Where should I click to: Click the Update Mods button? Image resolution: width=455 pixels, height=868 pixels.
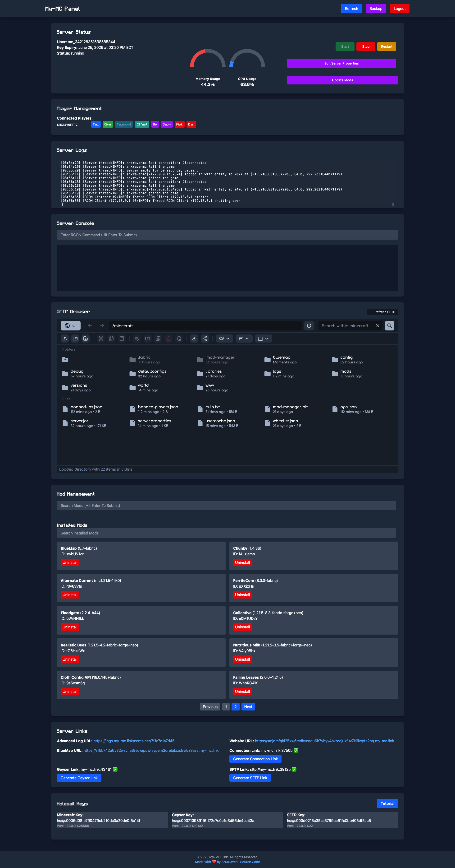(342, 80)
